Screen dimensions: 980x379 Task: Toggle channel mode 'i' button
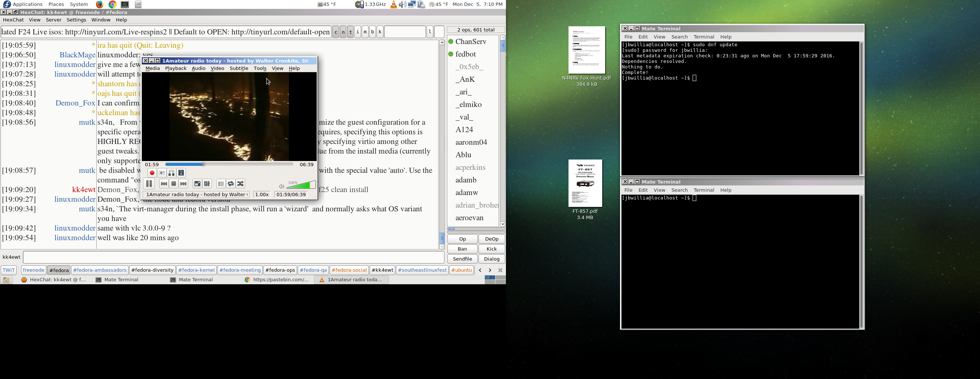pos(358,32)
